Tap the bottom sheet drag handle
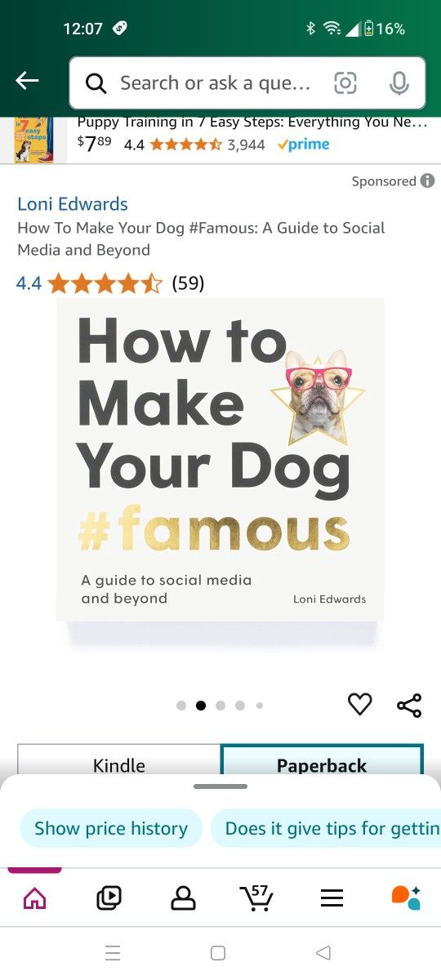This screenshot has width=441, height=980. [220, 786]
